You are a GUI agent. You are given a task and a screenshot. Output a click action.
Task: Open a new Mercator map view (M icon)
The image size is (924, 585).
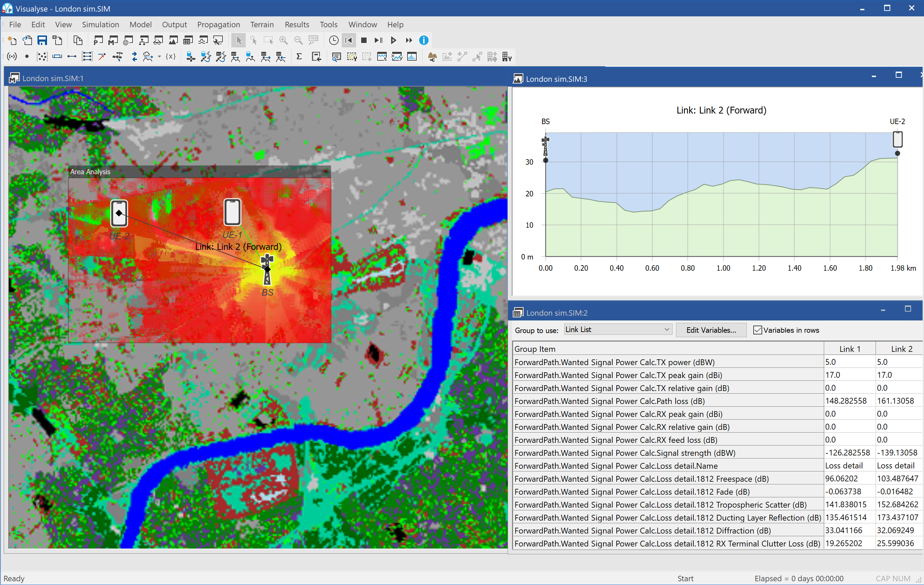point(113,40)
